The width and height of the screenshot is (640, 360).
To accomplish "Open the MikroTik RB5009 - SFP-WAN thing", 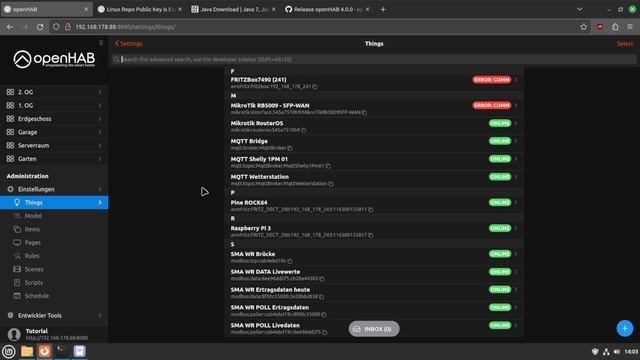I will pos(374,109).
